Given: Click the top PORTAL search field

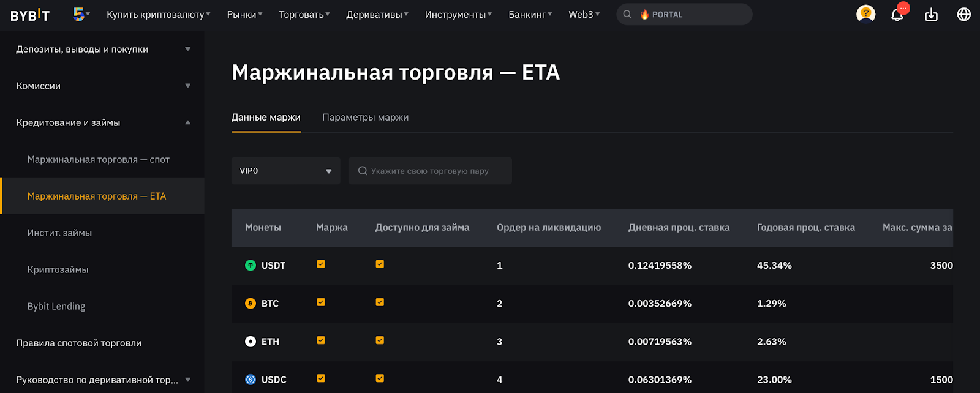Looking at the screenshot, I should pos(684,14).
